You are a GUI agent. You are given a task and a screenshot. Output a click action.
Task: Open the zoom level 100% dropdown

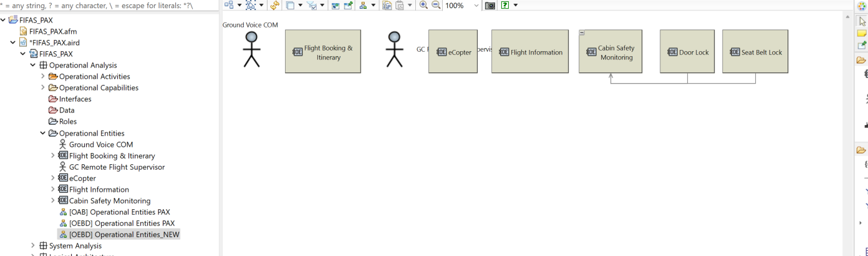[476, 6]
